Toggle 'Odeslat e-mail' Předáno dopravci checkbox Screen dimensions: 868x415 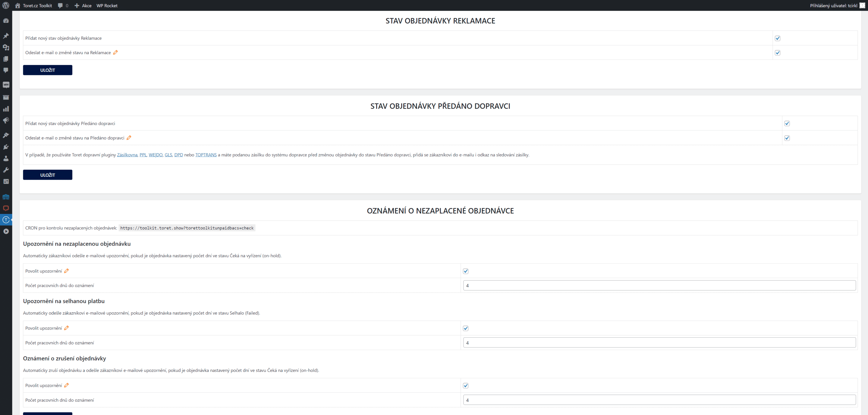(787, 138)
